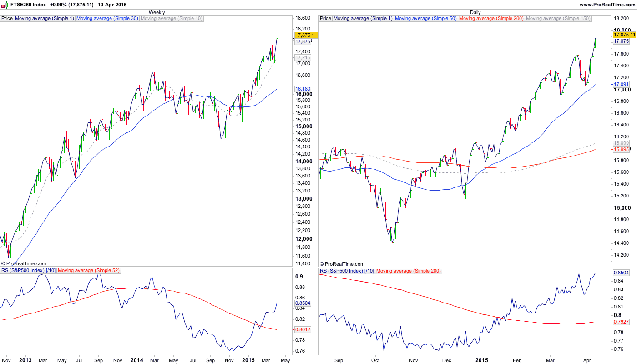Click the 18,200 label on Daily price axis
Image resolution: width=637 pixels, height=364 pixels.
coord(622,19)
